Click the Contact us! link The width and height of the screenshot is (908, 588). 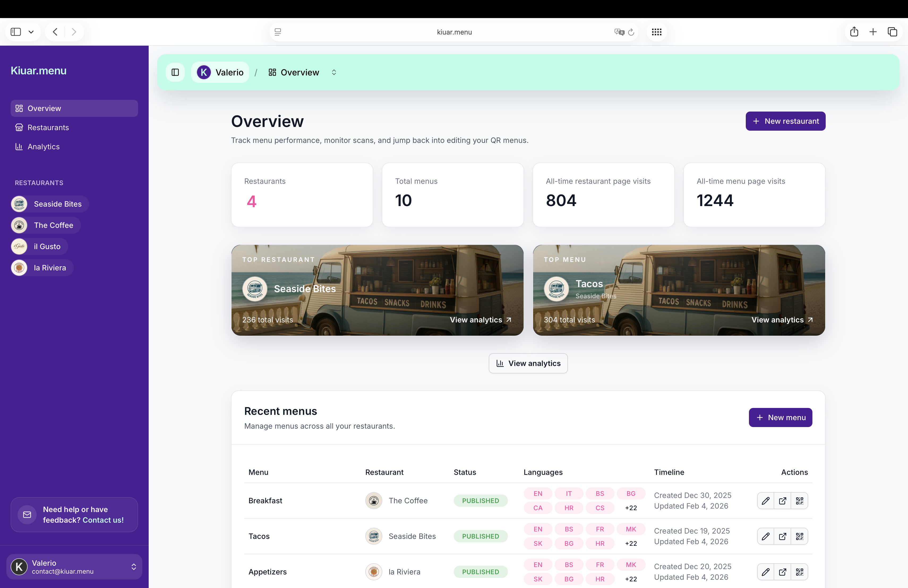tap(103, 520)
